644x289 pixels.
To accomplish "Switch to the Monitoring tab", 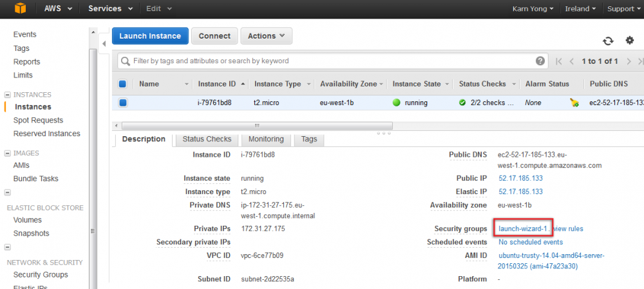I will [x=266, y=139].
